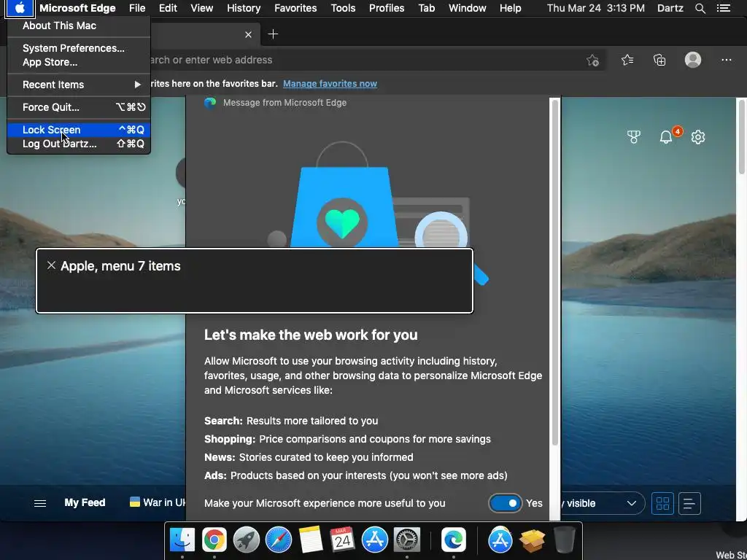Image resolution: width=747 pixels, height=560 pixels.
Task: Click the date and time in menu bar
Action: coord(595,8)
